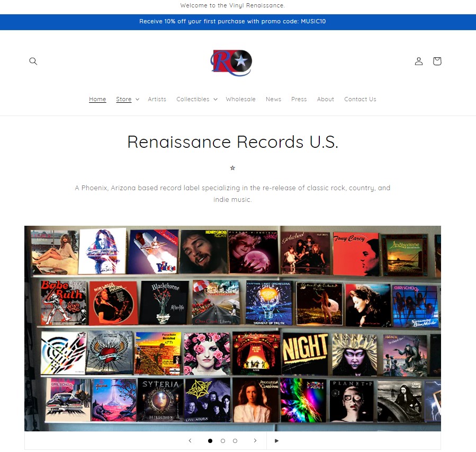This screenshot has height=452, width=476.
Task: Click the Bob Welch album cover
Action: click(x=113, y=303)
